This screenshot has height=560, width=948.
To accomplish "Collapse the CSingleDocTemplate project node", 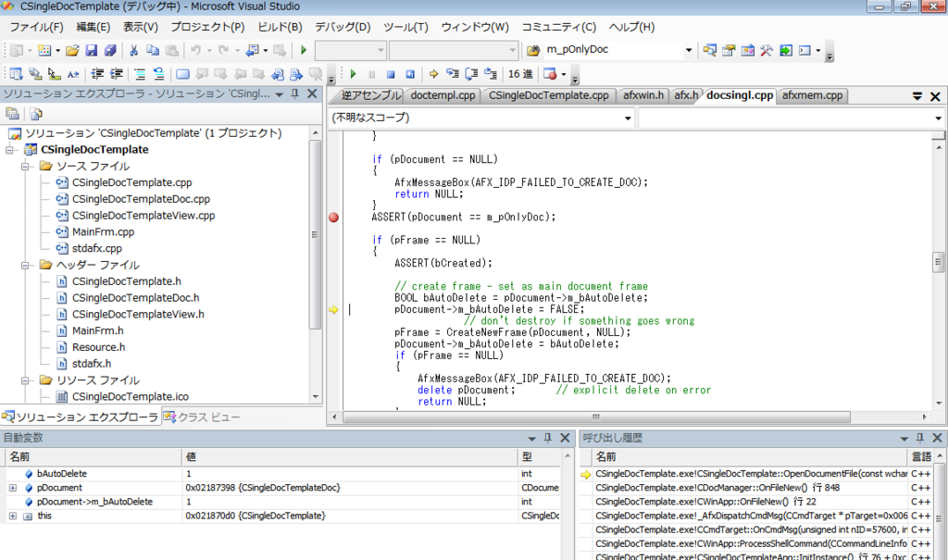I will (x=10, y=149).
